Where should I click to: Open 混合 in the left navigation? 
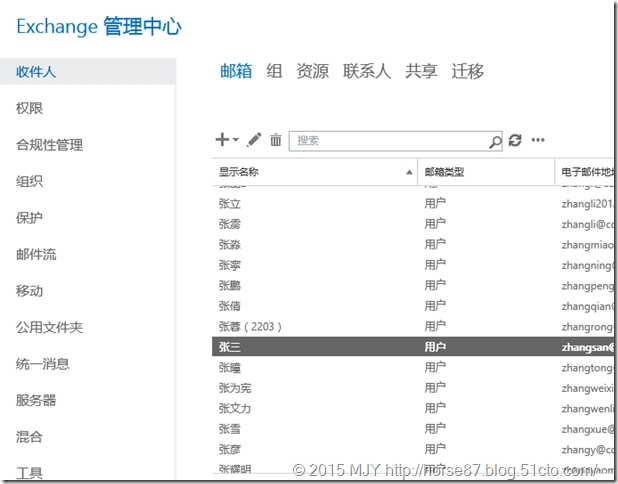coord(29,437)
